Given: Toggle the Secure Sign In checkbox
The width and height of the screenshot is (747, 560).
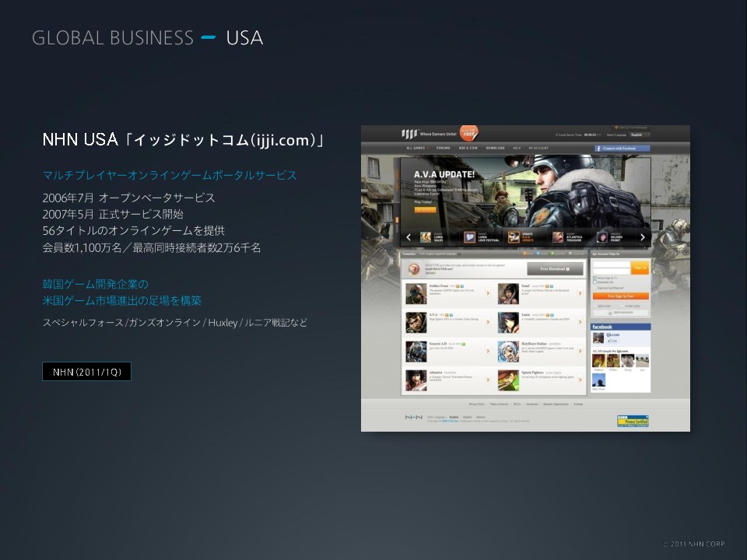Looking at the screenshot, I should tap(594, 278).
